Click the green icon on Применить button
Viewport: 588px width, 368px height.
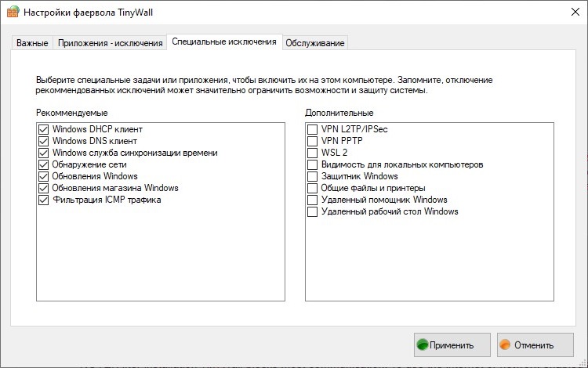[x=424, y=345]
